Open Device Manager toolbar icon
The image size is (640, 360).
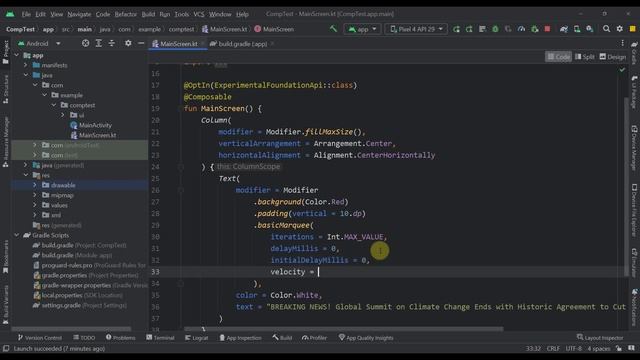pos(577,29)
